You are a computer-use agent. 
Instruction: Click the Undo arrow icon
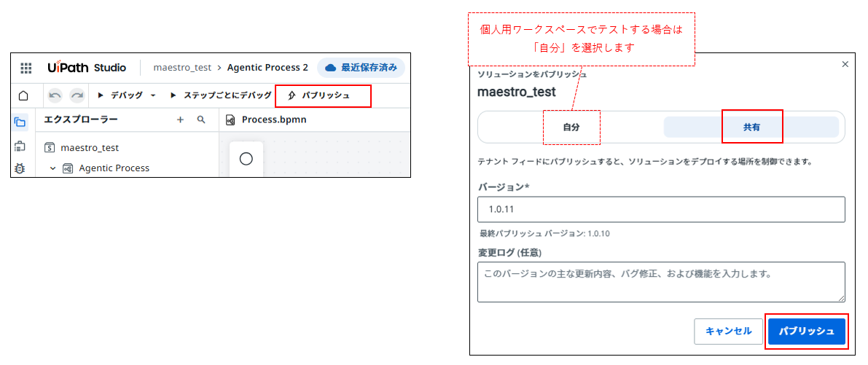pos(55,95)
